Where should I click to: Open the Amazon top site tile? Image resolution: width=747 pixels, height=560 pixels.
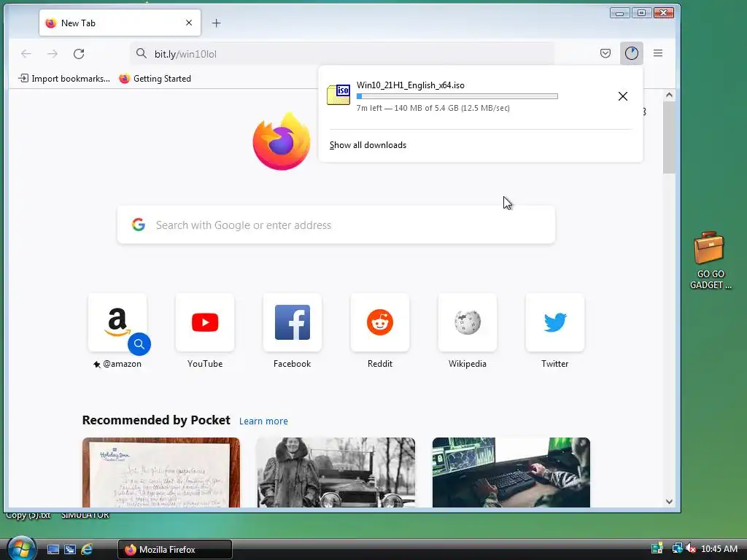(117, 322)
